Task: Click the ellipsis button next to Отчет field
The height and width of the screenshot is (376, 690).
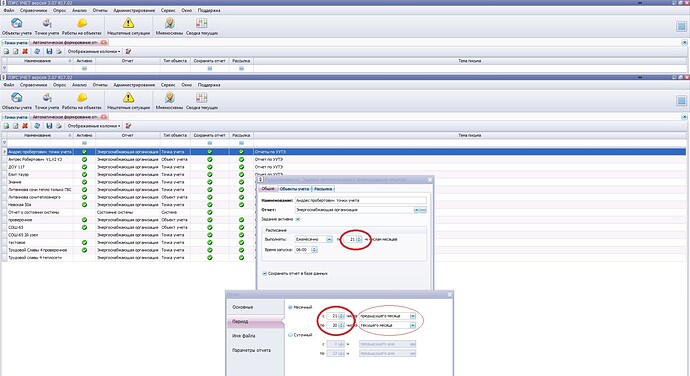Action: pos(423,210)
